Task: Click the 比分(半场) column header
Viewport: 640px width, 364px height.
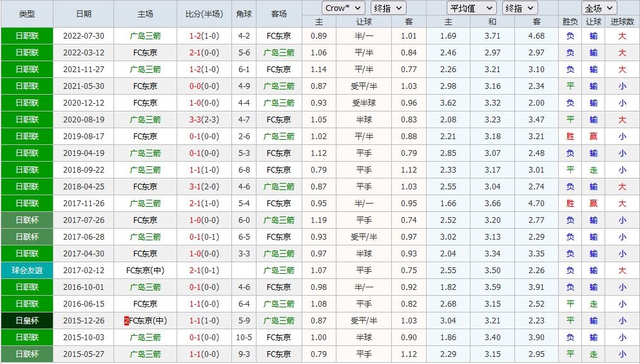Action: [x=204, y=14]
